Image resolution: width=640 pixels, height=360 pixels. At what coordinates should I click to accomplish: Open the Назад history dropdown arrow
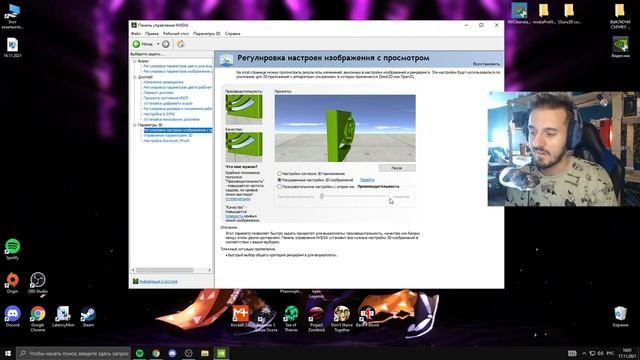(158, 44)
